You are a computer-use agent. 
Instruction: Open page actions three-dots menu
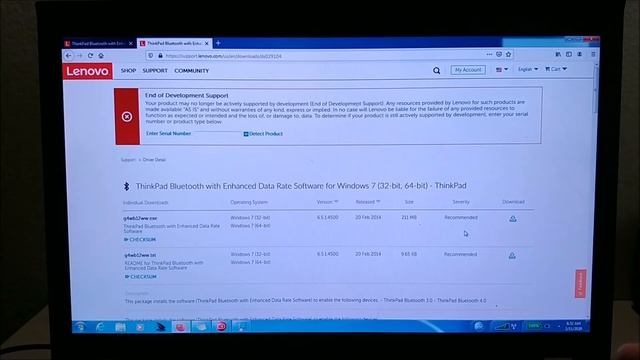click(489, 54)
